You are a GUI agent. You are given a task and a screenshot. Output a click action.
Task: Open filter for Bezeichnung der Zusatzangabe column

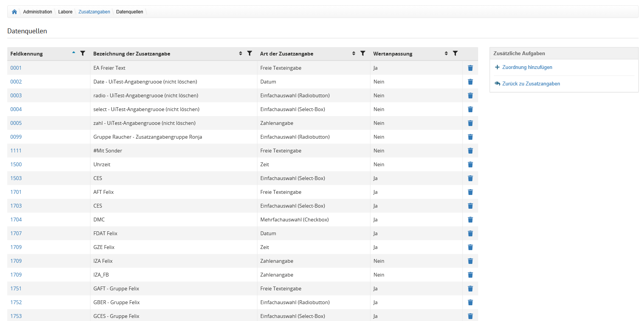tap(249, 54)
